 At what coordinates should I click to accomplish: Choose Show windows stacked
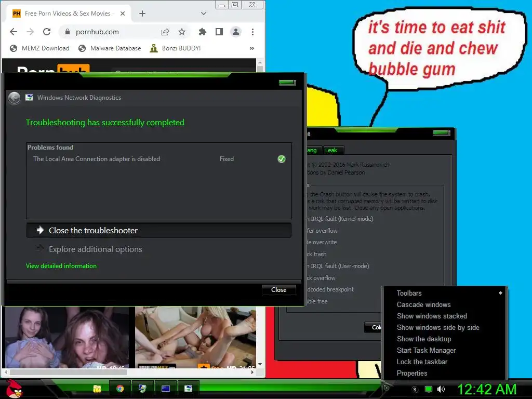[x=445, y=316]
